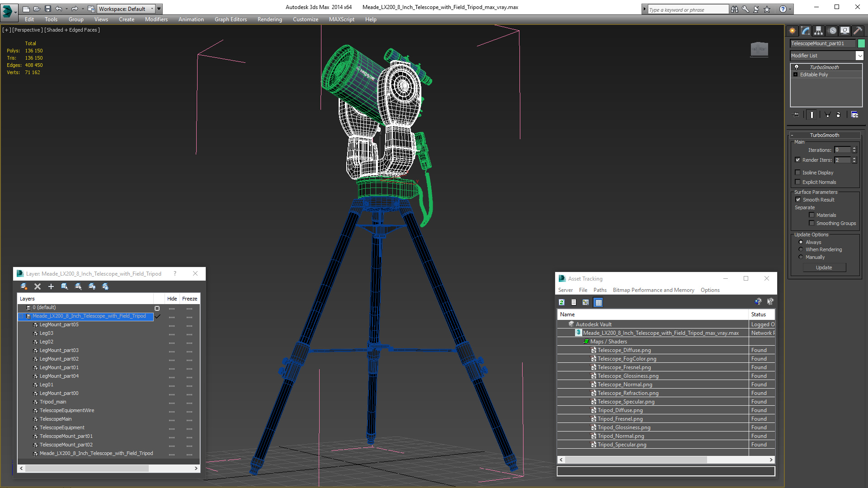Image resolution: width=868 pixels, height=488 pixels.
Task: Refresh the Asset Tracking list
Action: (561, 302)
